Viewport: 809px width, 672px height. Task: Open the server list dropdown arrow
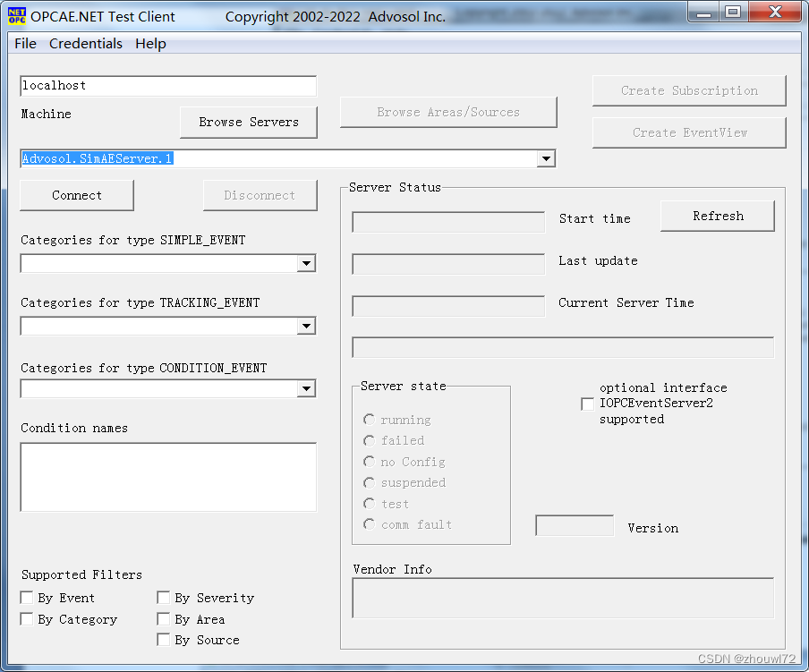[x=546, y=159]
